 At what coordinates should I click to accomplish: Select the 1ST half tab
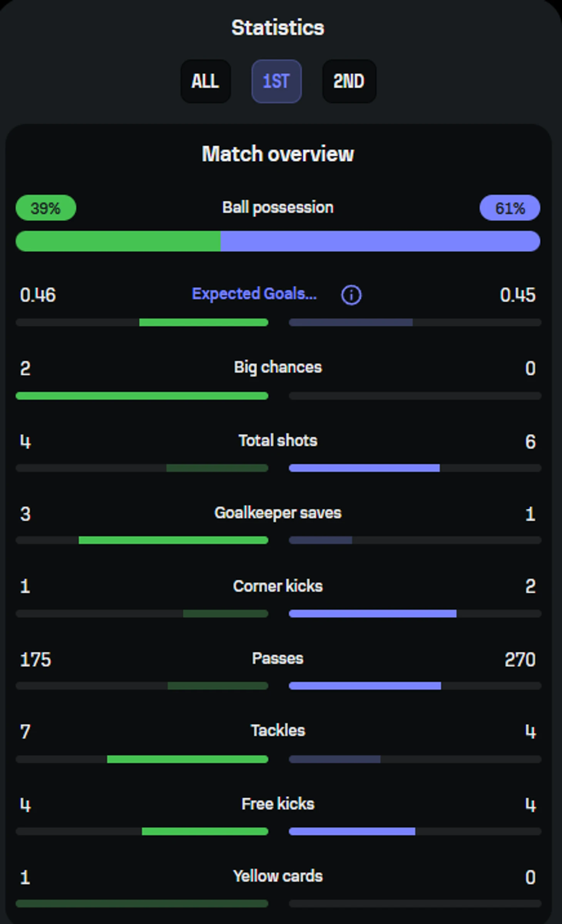point(276,81)
